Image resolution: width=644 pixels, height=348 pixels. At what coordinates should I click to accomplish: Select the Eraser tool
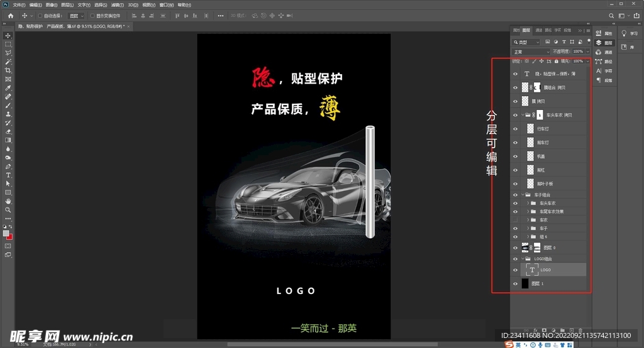[x=8, y=132]
